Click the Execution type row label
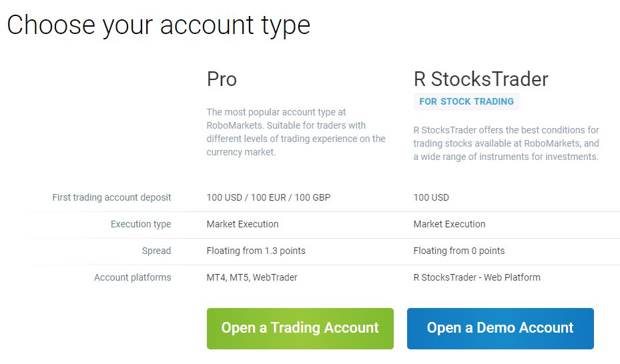Screen dimensions: 620x364 point(141,224)
